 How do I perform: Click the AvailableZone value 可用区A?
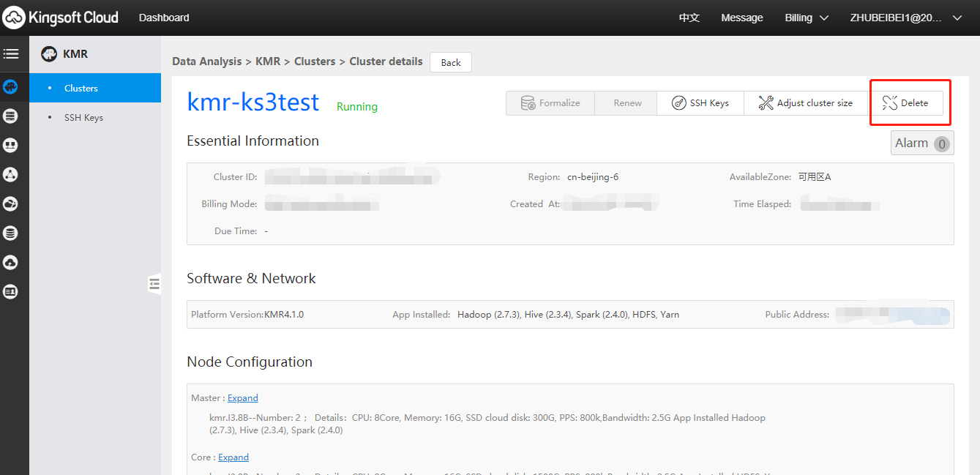coord(815,177)
